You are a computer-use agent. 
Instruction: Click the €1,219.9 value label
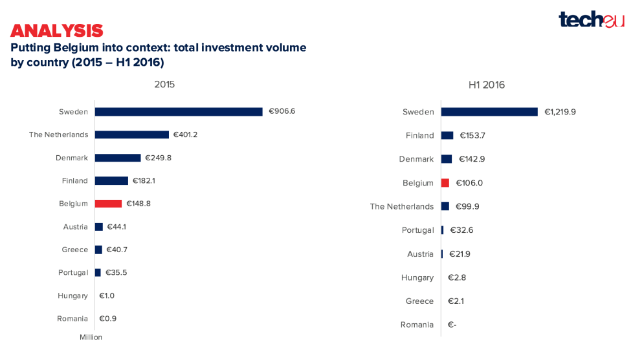point(560,112)
